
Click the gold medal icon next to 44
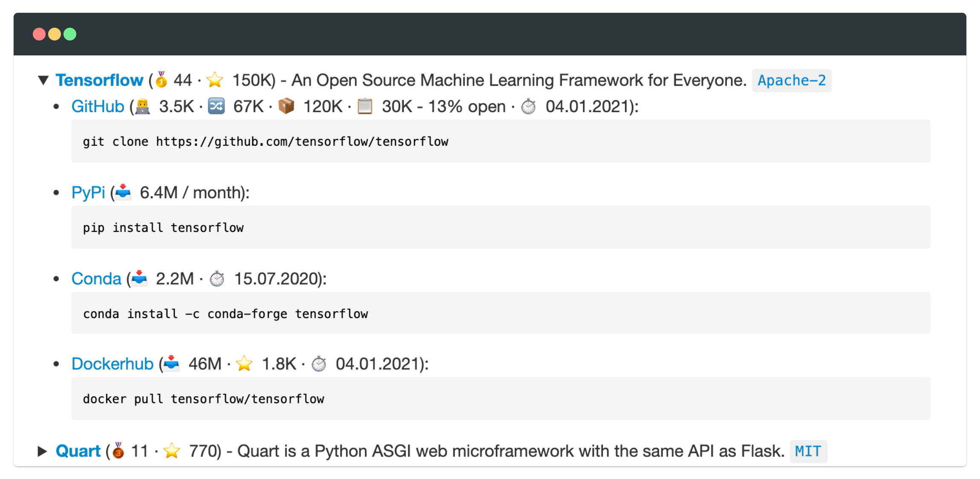pyautogui.click(x=161, y=80)
